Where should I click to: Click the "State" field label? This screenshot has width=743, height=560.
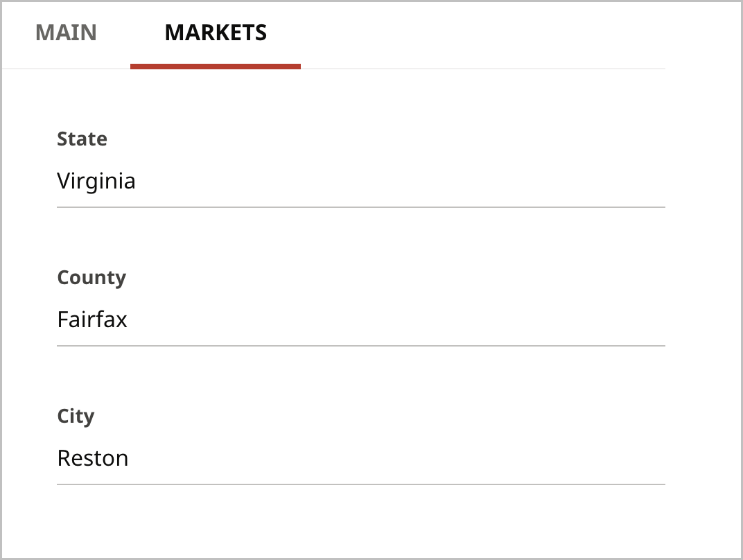tap(82, 139)
